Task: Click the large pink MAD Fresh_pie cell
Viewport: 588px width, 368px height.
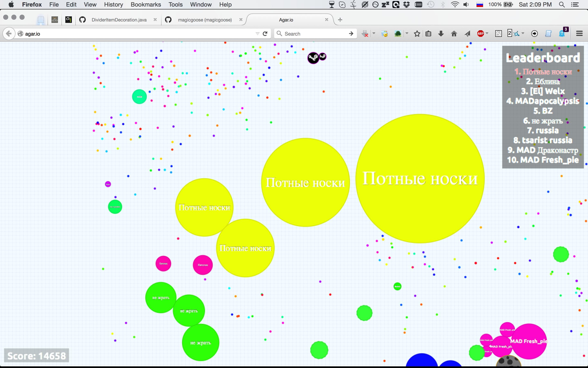Action: 529,341
